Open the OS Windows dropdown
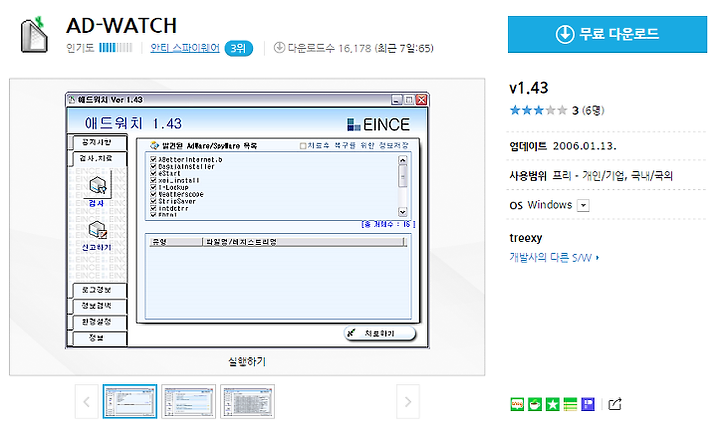This screenshot has height=438, width=720. [583, 205]
